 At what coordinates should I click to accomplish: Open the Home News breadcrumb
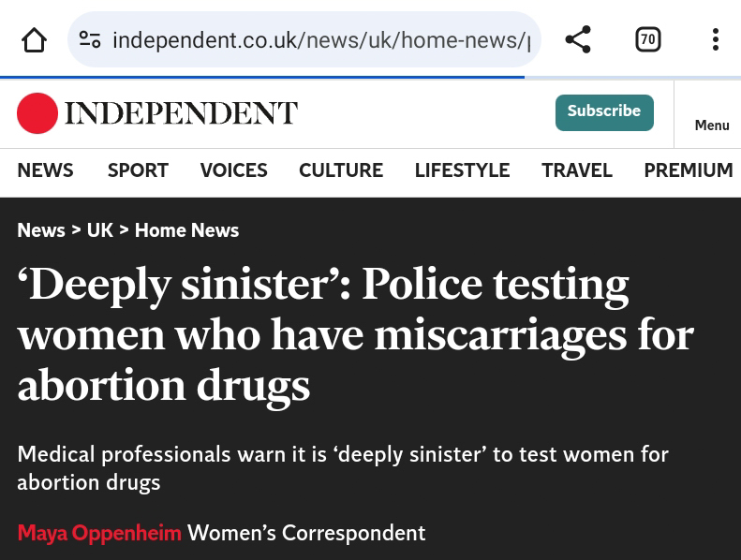tap(186, 230)
